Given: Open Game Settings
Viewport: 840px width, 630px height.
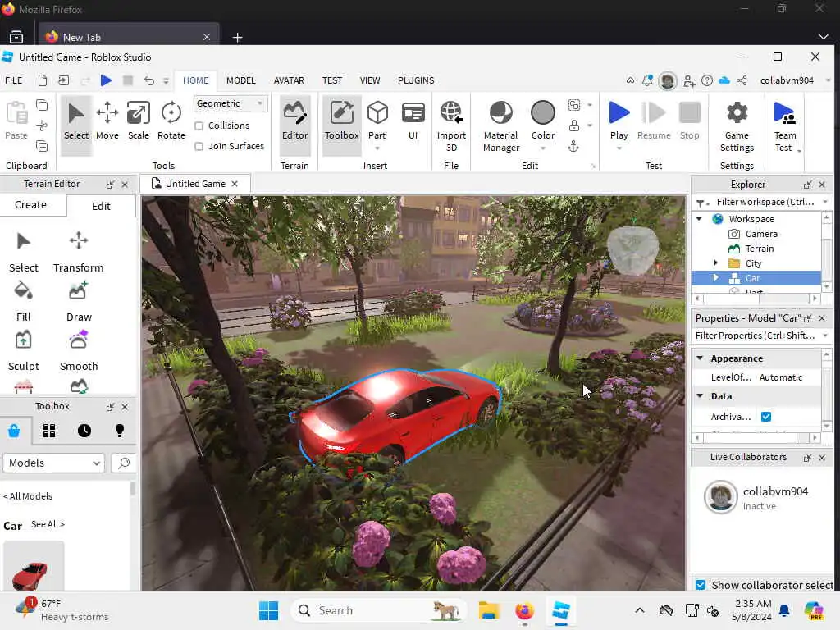Looking at the screenshot, I should coord(737,126).
